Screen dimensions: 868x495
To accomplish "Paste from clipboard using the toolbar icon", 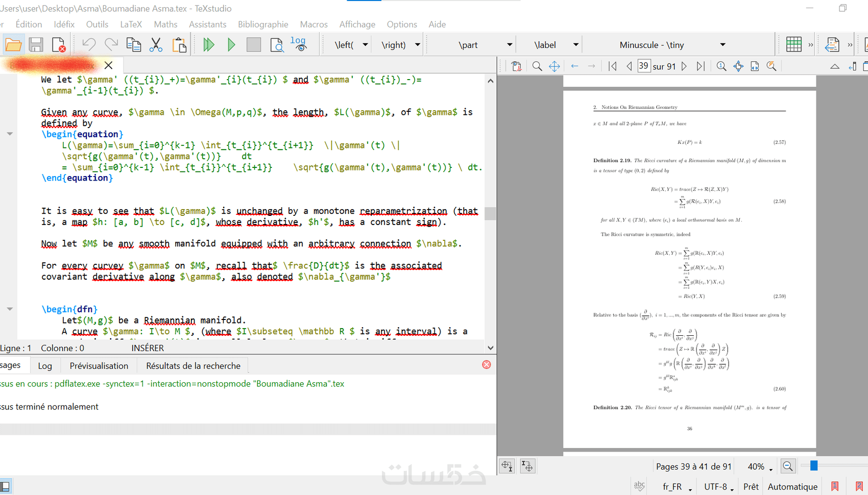I will (179, 45).
